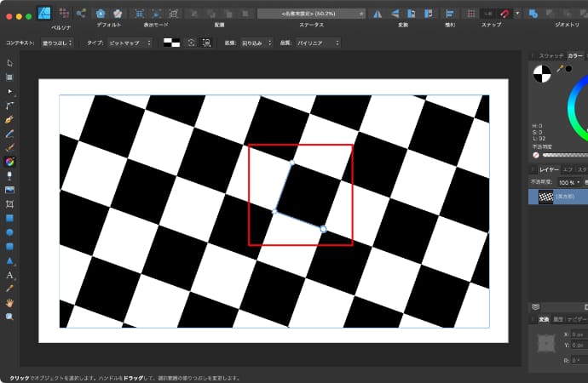Select the Crop tool
Viewport: 588px width, 383px height.
pyautogui.click(x=9, y=204)
